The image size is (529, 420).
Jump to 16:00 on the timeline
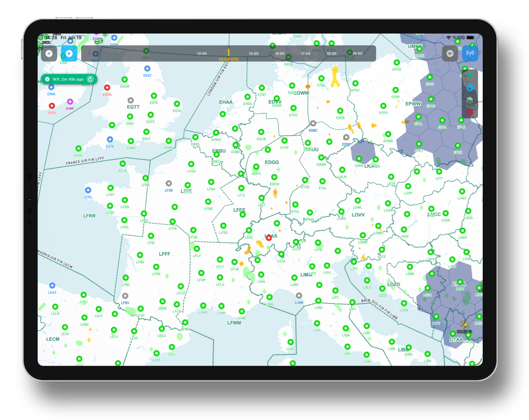[280, 54]
